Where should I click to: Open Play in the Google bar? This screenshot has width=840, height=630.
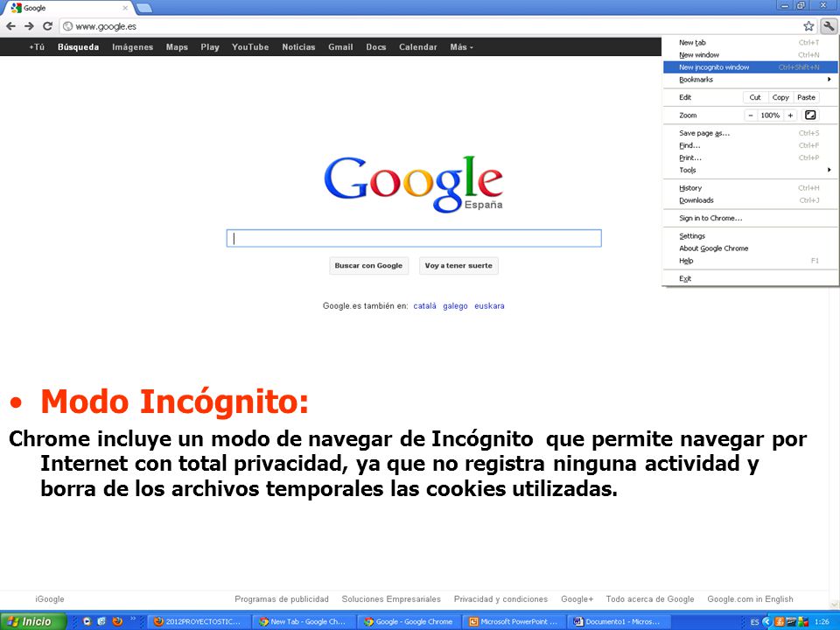tap(210, 47)
